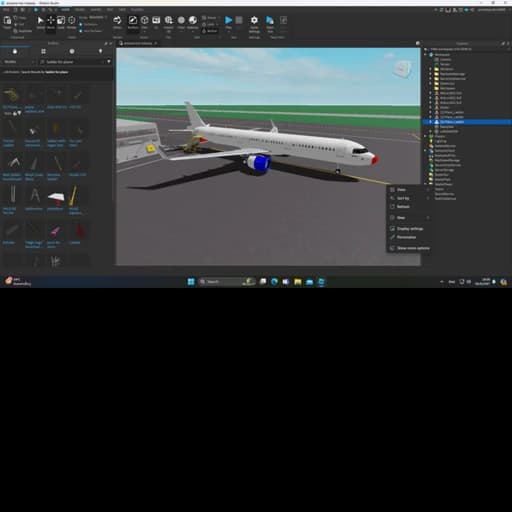The width and height of the screenshot is (512, 512).
Task: Pin the Explorer panel
Action: [x=503, y=44]
